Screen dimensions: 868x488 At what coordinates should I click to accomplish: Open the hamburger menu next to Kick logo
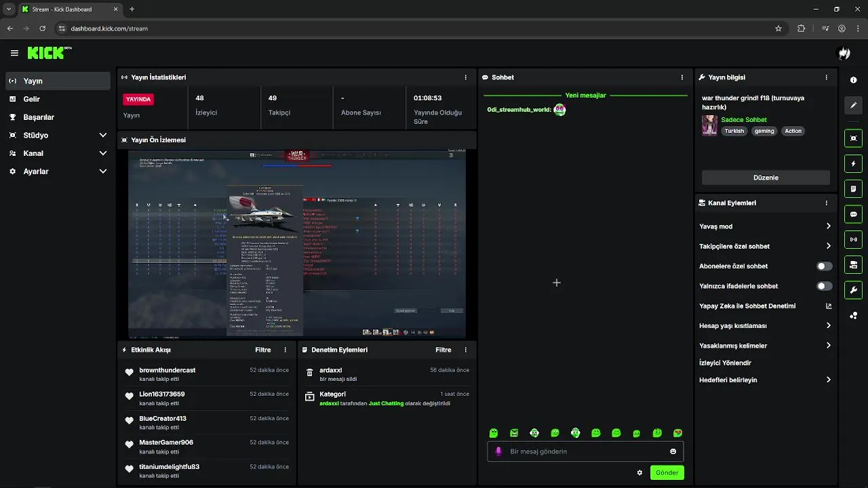coord(14,53)
